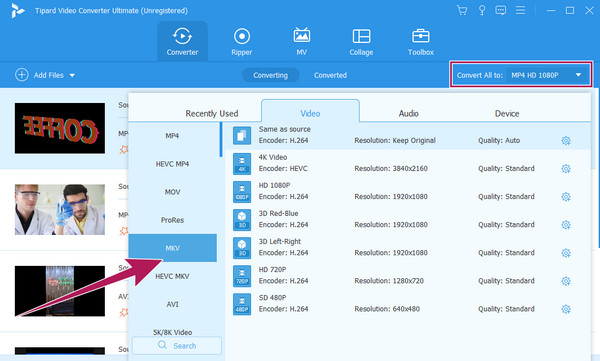
Task: Click the SD 480P preset icon
Action: [x=242, y=304]
